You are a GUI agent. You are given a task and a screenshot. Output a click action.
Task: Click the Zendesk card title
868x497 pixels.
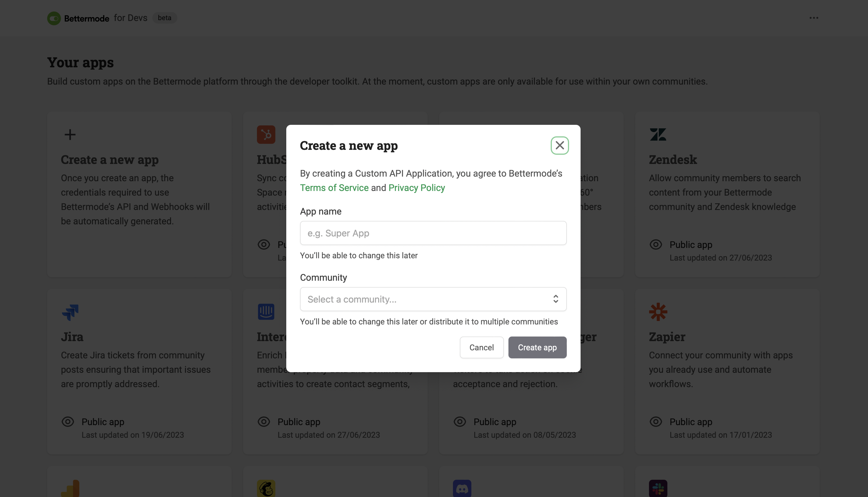pos(673,160)
